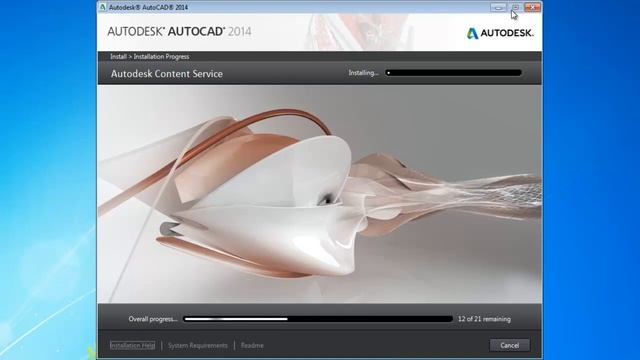The image size is (640, 360).
Task: Click the 'Autodesk® AutoCAD® 2014' window title
Action: coord(148,7)
